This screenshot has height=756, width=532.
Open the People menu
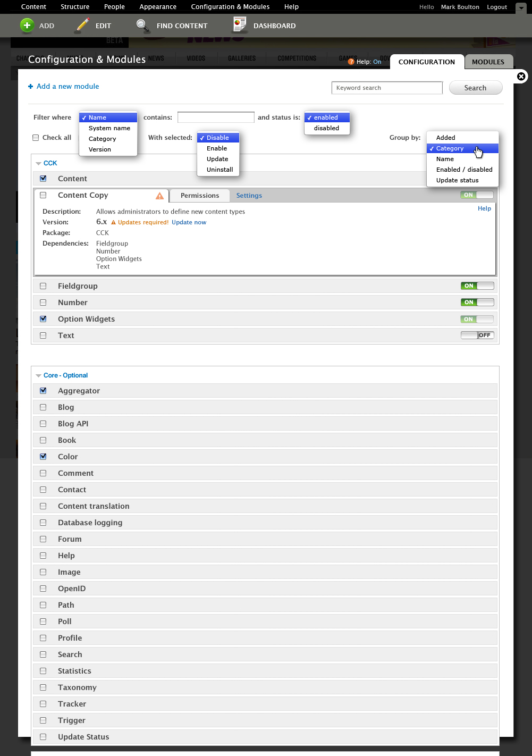click(114, 7)
